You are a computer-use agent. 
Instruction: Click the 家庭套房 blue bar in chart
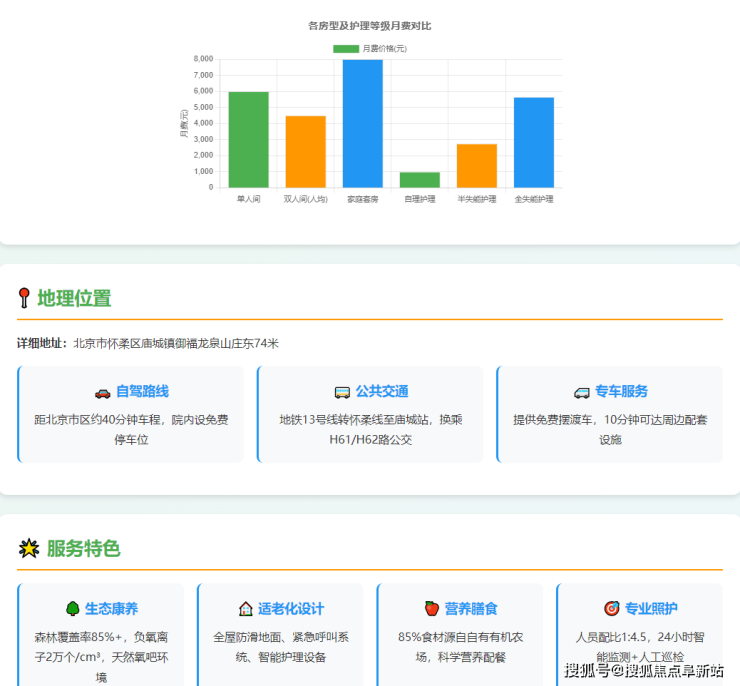point(363,123)
